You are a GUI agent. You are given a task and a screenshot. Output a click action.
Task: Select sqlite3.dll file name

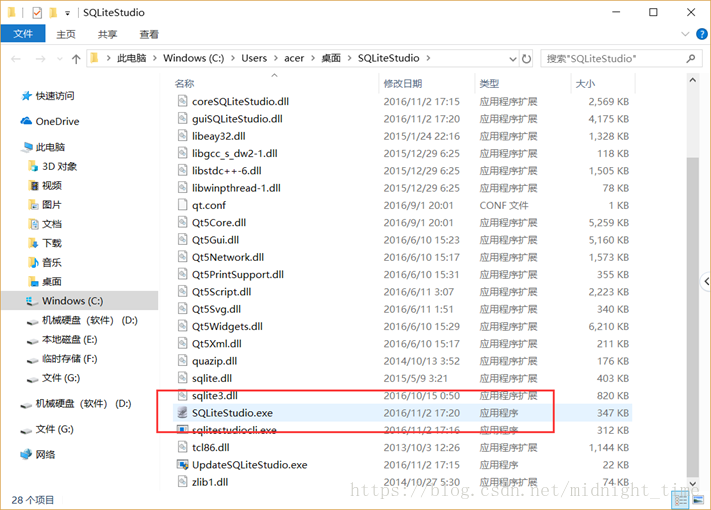(x=214, y=396)
